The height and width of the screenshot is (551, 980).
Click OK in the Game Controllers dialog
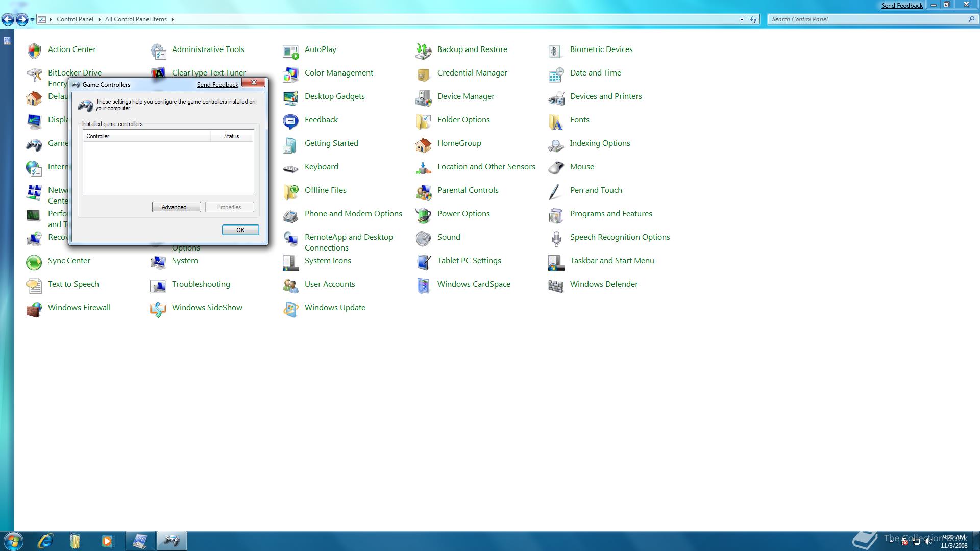tap(240, 230)
